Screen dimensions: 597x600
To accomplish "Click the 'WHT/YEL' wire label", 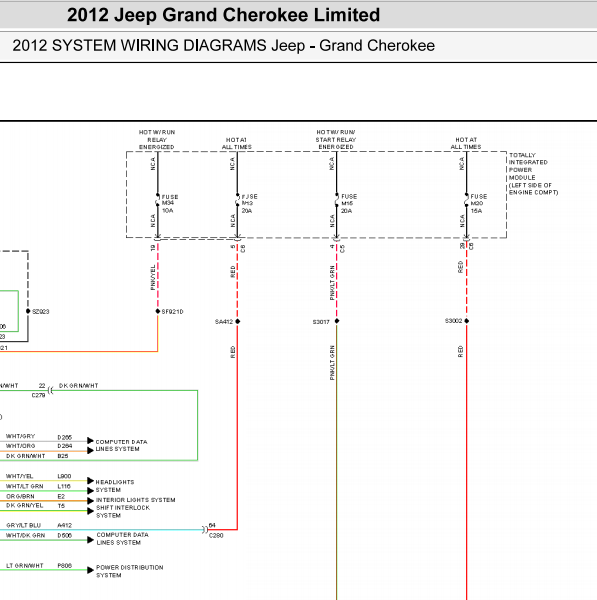I will tap(20, 476).
